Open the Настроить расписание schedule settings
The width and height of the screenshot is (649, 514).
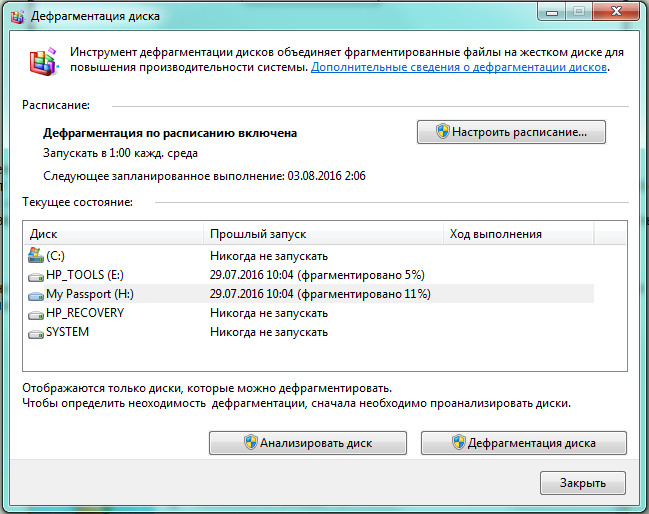(x=511, y=132)
